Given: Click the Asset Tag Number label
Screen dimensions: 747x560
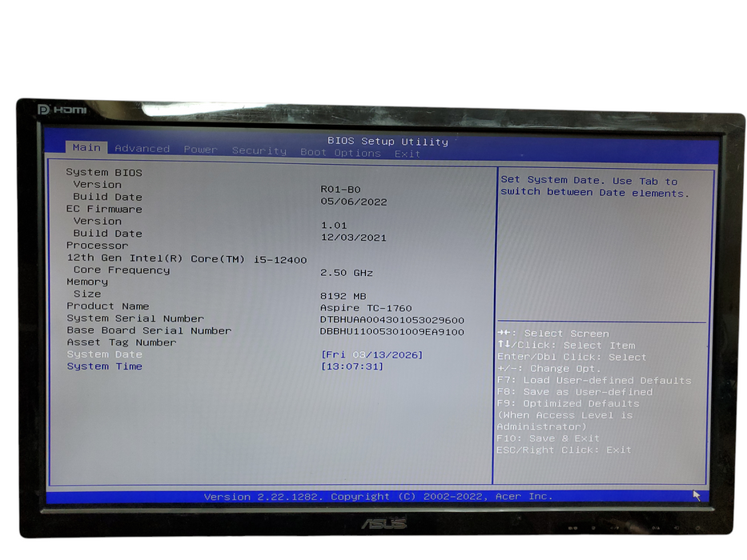Looking at the screenshot, I should point(122,342).
